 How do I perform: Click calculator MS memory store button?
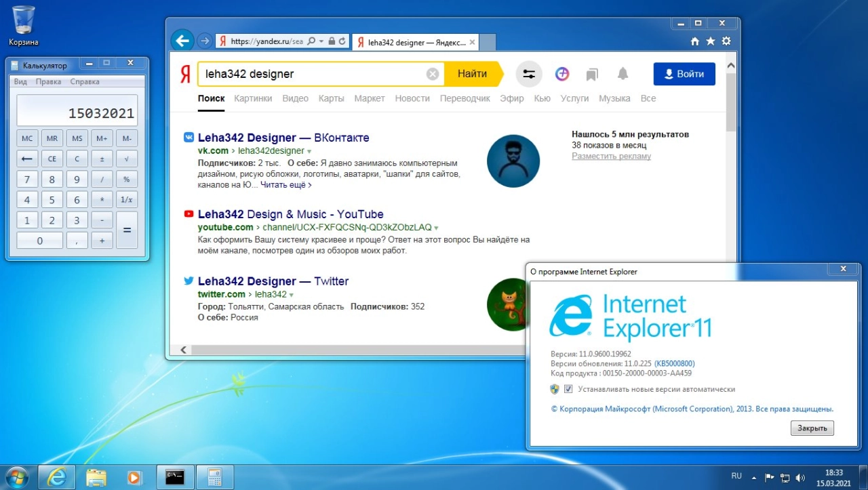[x=77, y=138]
